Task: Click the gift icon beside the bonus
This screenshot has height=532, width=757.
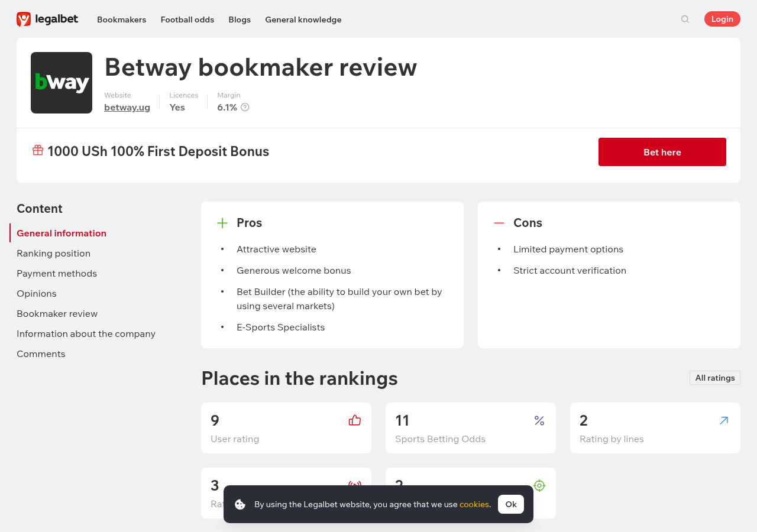Action: (x=38, y=150)
